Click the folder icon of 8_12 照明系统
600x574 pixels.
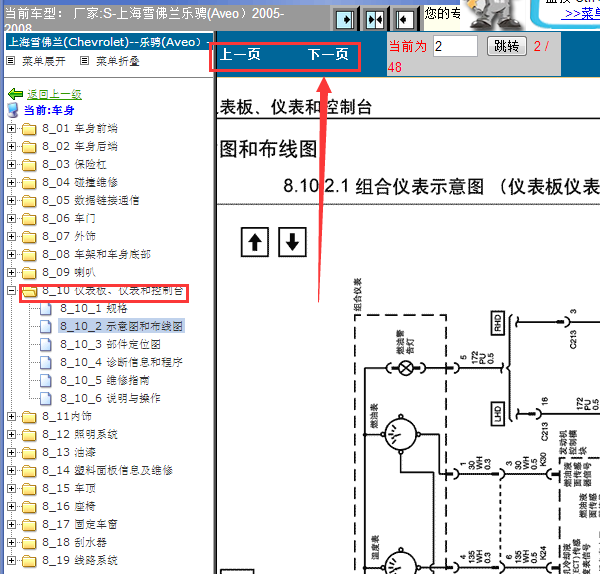(29, 435)
